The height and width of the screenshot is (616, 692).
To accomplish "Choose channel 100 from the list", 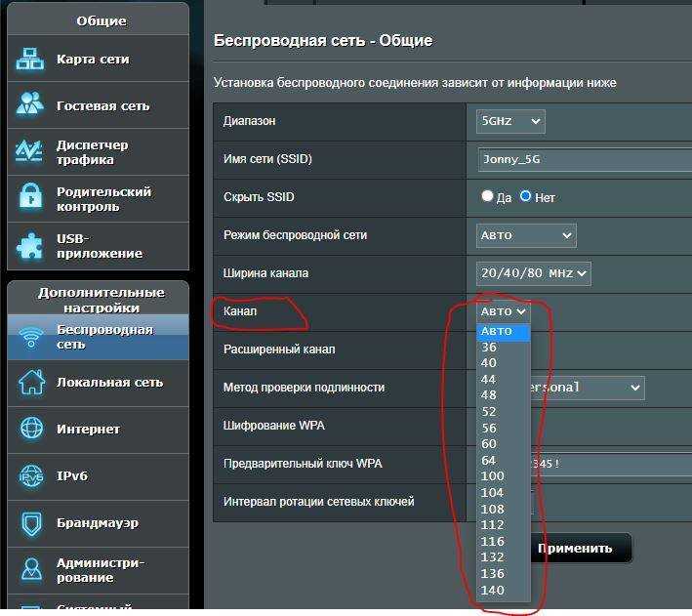I will [491, 476].
